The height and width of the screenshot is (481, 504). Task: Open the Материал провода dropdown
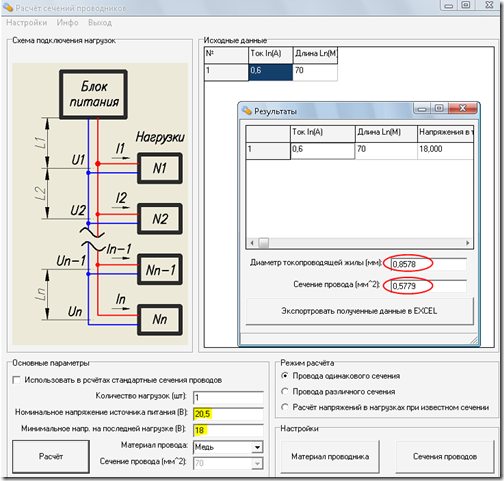point(257,447)
